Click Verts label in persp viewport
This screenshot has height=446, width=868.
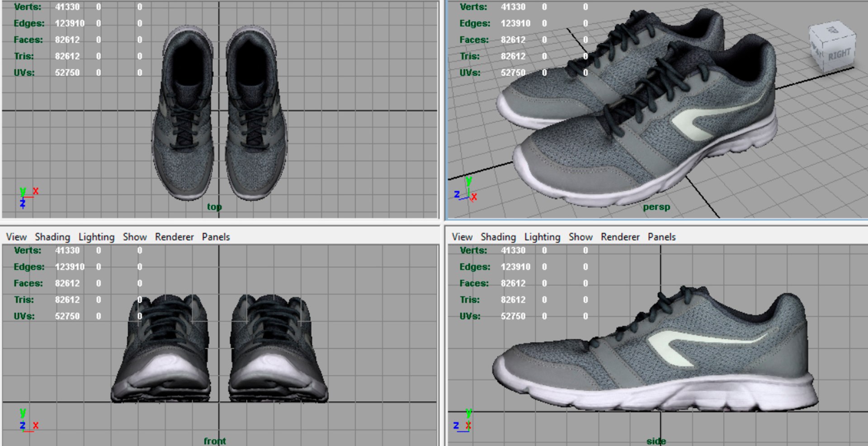[x=473, y=7]
